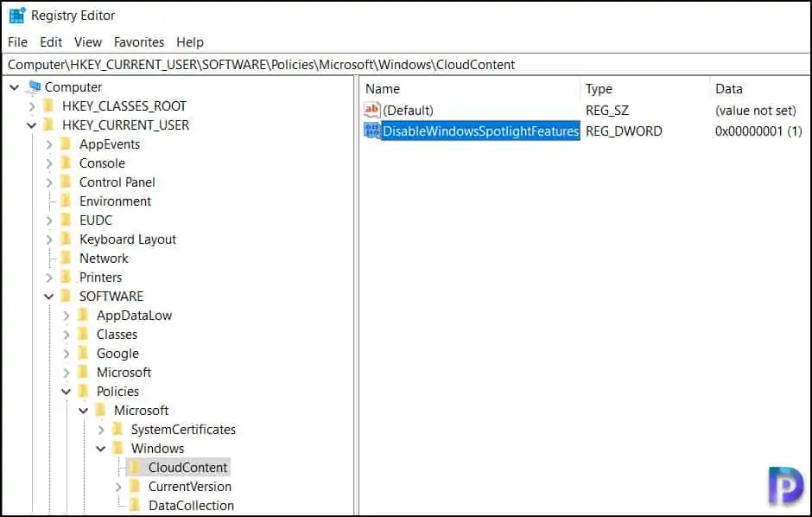Click the SOFTWARE folder icon
Screen dimensions: 812x517
click(66, 297)
